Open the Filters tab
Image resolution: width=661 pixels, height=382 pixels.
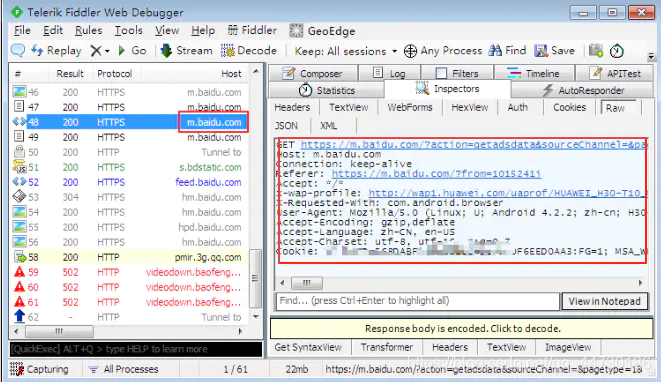[x=457, y=73]
